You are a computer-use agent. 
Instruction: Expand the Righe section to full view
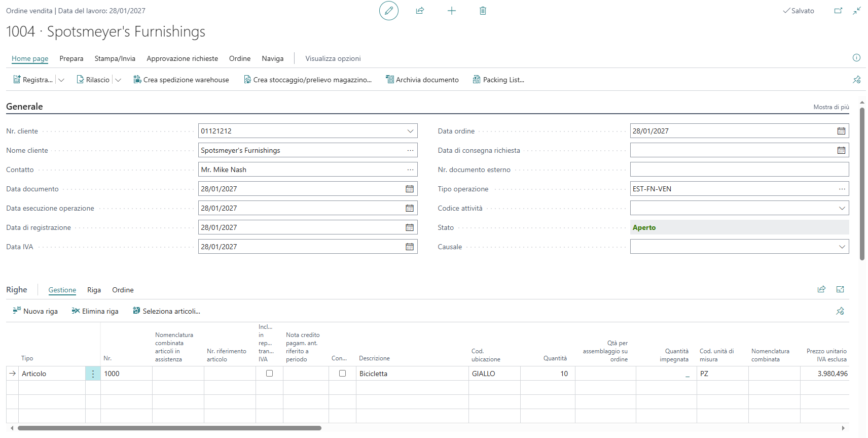(x=840, y=289)
